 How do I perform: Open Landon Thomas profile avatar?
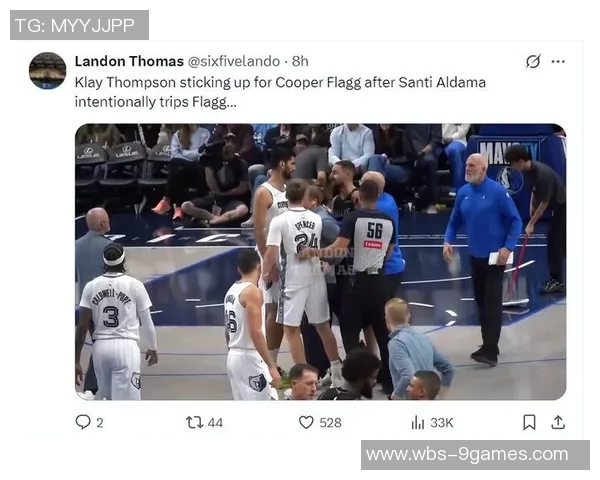[x=47, y=71]
